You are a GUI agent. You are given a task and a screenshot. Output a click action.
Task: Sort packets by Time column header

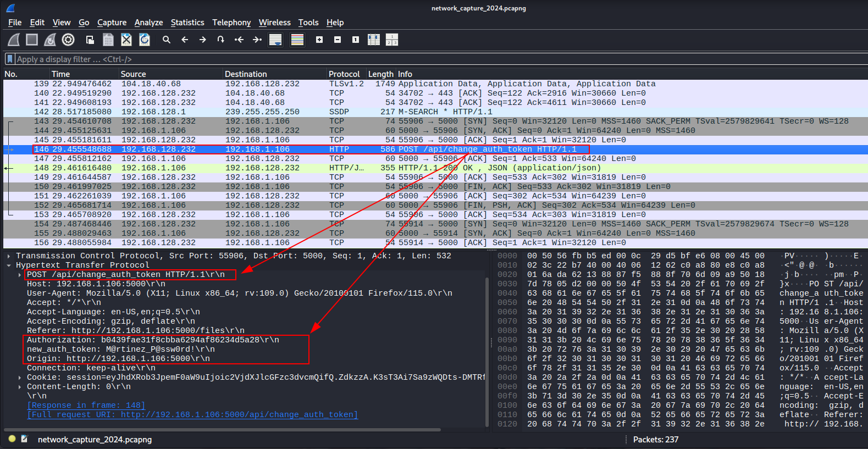click(x=84, y=74)
